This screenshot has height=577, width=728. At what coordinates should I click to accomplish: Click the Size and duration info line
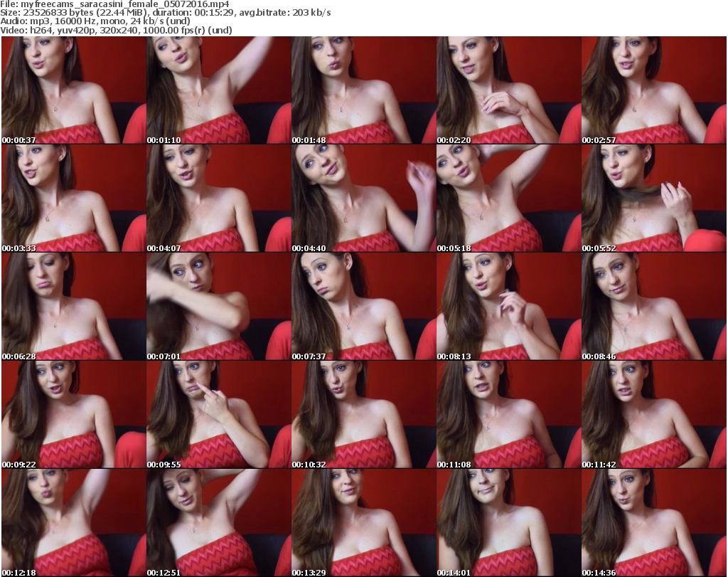(165, 13)
